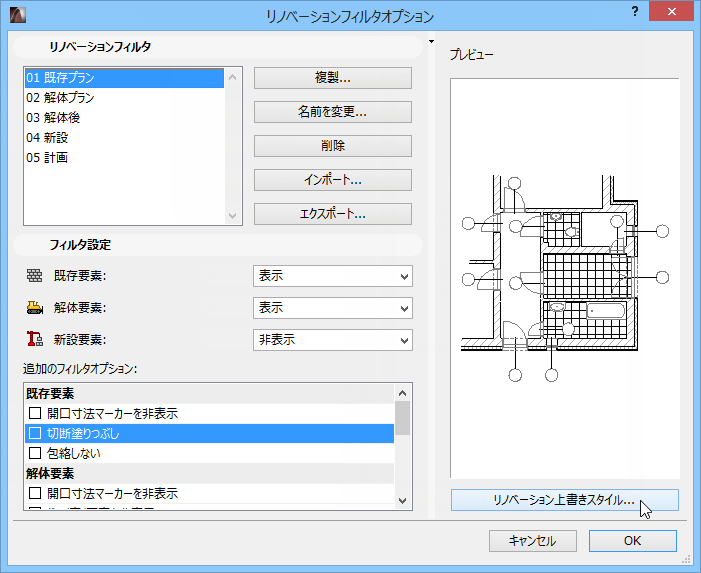Click the additional options list scroll-up arrow
This screenshot has height=573, width=701.
pyautogui.click(x=402, y=393)
